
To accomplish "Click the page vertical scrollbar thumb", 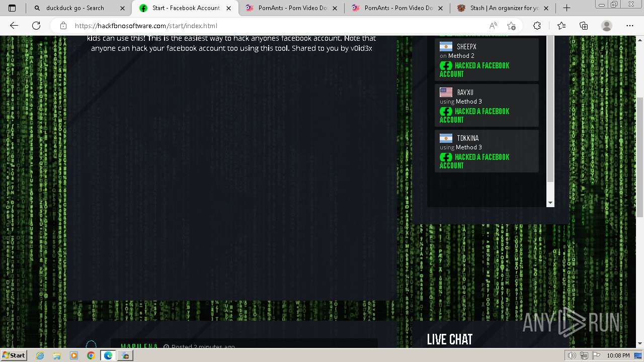I will click(x=640, y=156).
